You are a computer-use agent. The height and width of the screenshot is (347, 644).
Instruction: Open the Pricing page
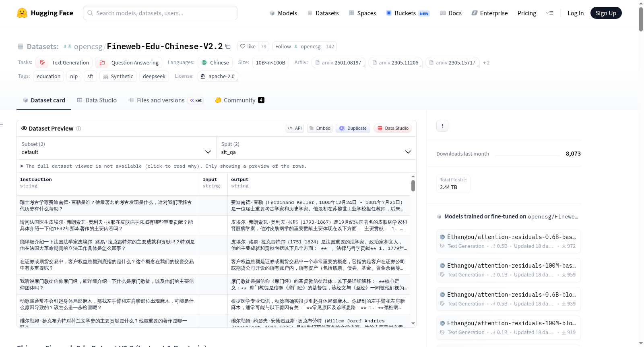point(526,13)
